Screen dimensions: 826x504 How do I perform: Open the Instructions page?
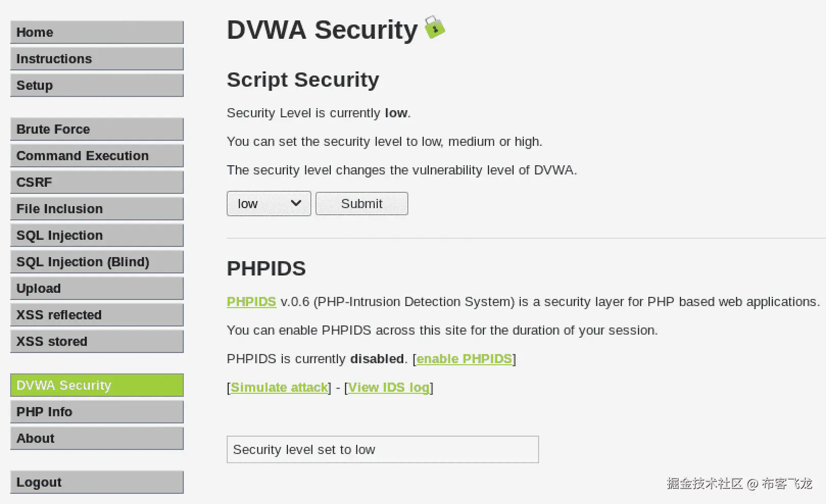(96, 59)
